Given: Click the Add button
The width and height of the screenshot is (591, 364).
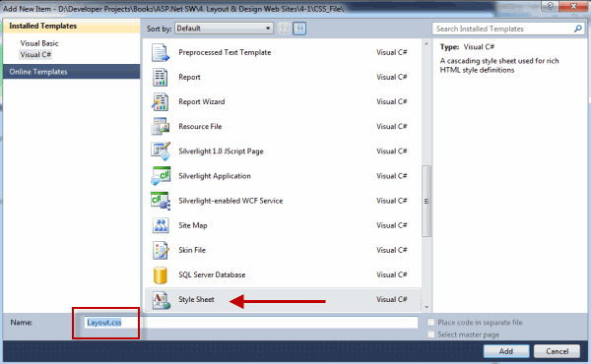Looking at the screenshot, I should [x=506, y=351].
